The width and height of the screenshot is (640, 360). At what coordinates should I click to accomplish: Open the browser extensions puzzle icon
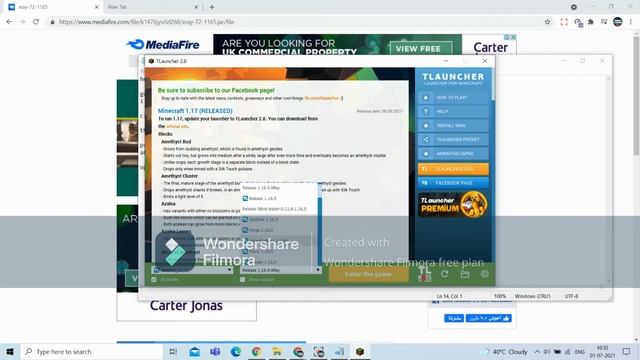(591, 22)
